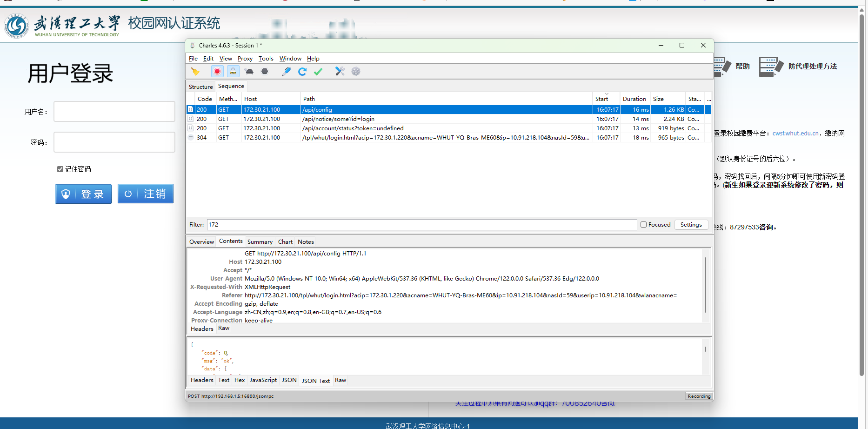Select response Text tab
Image resolution: width=868 pixels, height=429 pixels.
224,380
